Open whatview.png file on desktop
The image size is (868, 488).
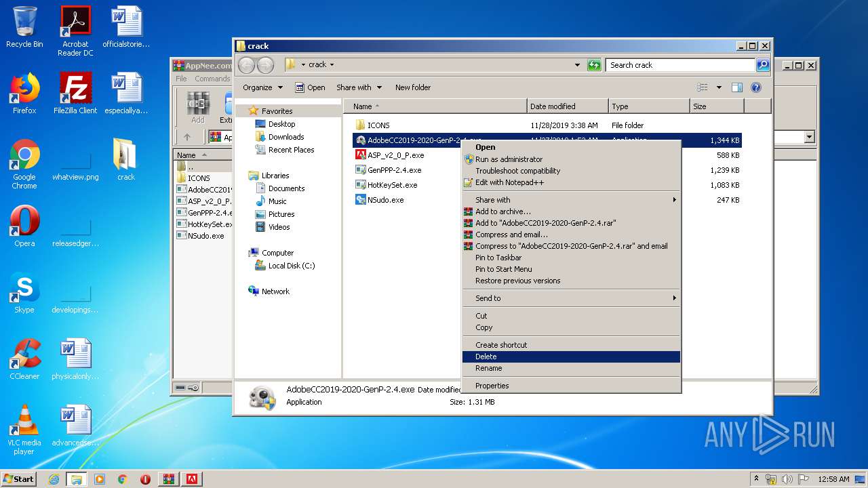[x=75, y=165]
